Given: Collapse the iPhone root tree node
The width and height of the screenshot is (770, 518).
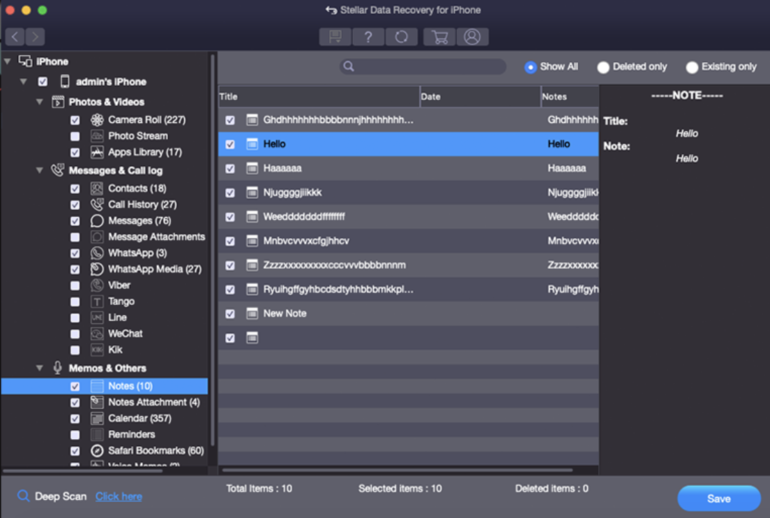Looking at the screenshot, I should [x=7, y=61].
